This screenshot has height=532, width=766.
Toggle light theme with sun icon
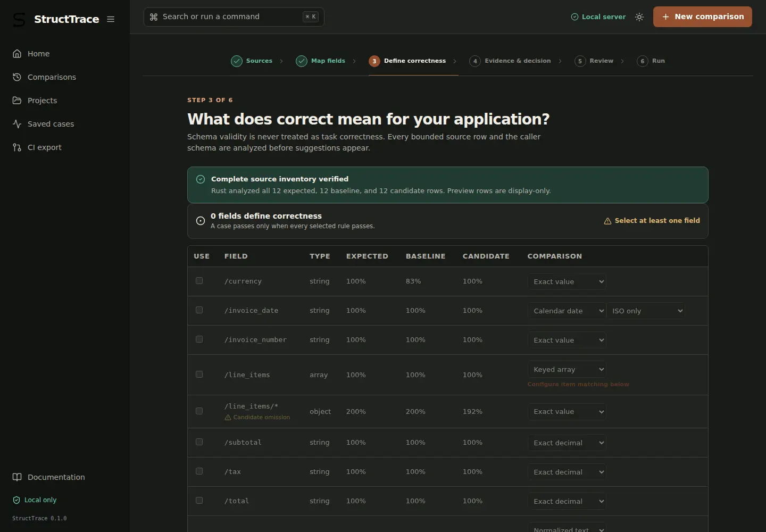click(x=639, y=17)
